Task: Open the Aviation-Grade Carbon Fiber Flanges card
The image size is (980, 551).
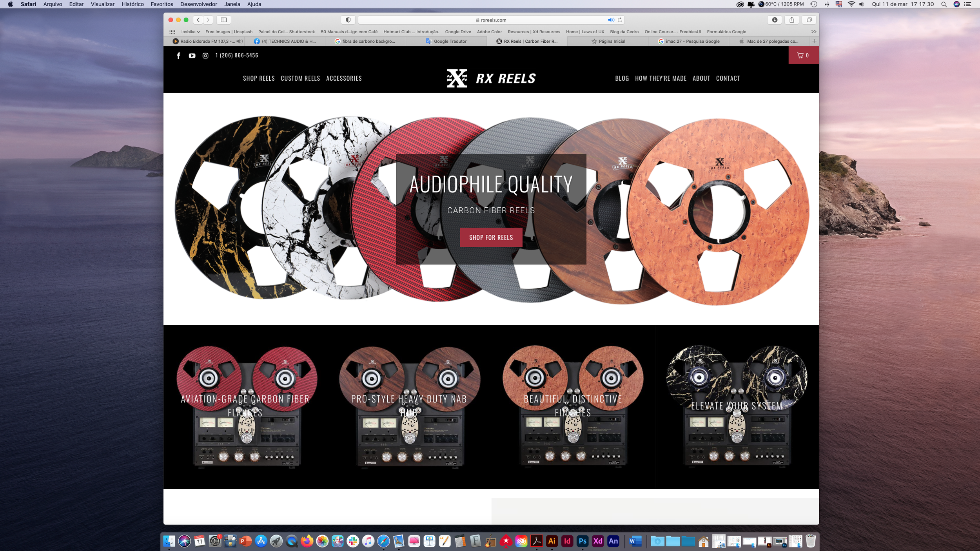Action: pyautogui.click(x=245, y=407)
